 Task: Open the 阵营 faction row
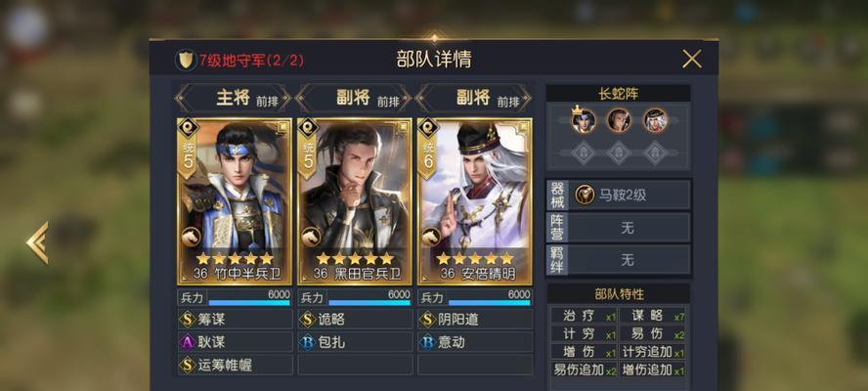[x=619, y=228]
